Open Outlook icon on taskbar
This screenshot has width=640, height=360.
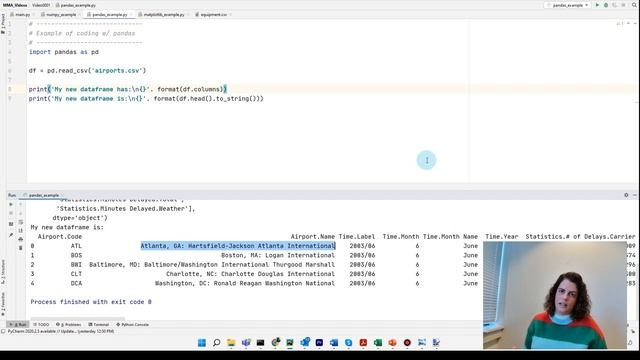(x=304, y=342)
